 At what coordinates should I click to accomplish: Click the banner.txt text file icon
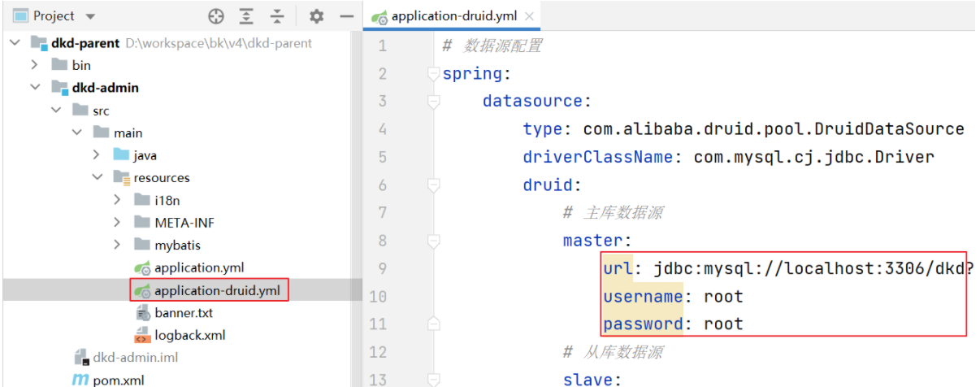coord(142,313)
